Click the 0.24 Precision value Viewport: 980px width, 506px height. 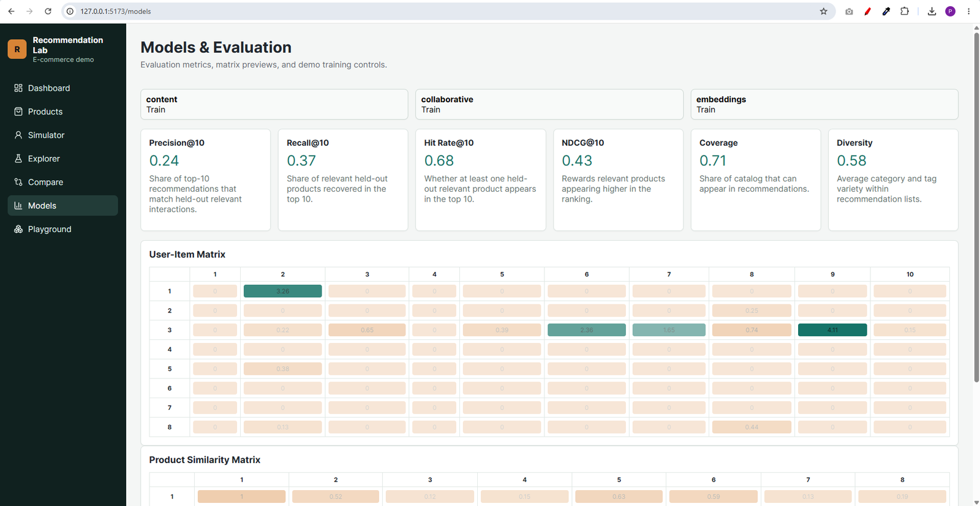[164, 160]
